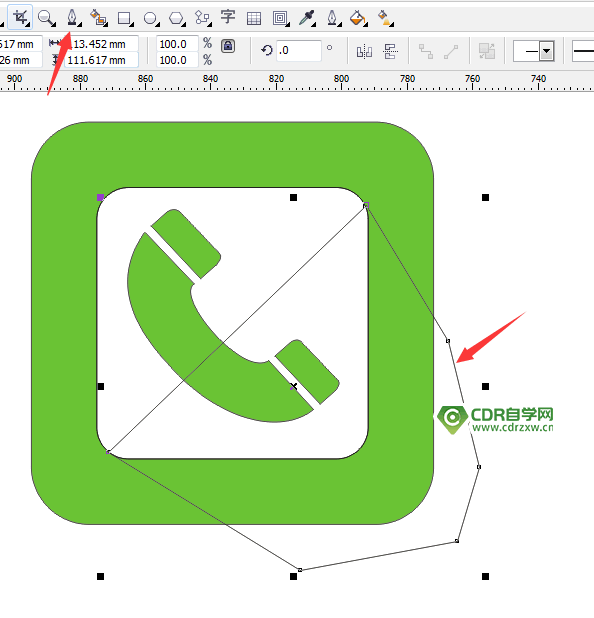The width and height of the screenshot is (594, 618).
Task: Open the line style selector
Action: click(x=583, y=51)
